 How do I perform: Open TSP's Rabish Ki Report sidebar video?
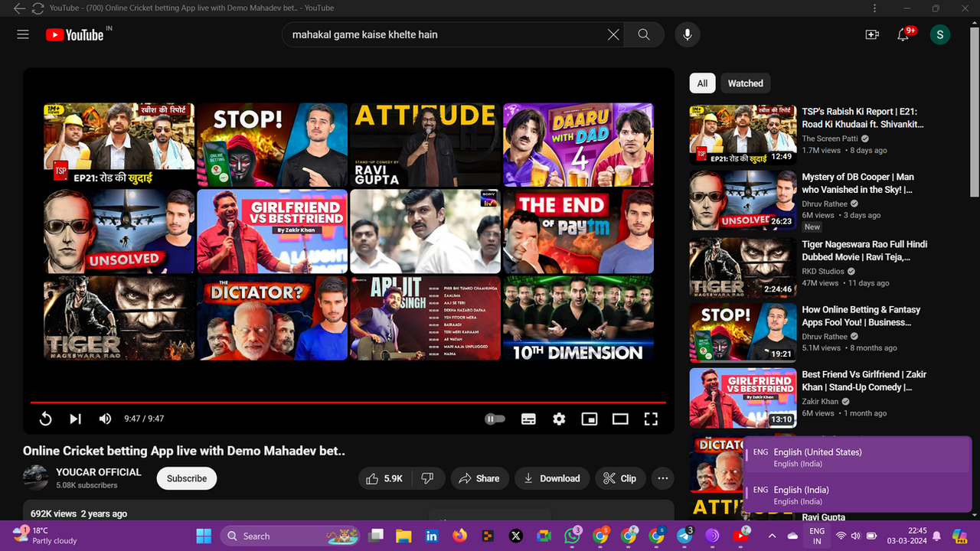click(x=864, y=117)
